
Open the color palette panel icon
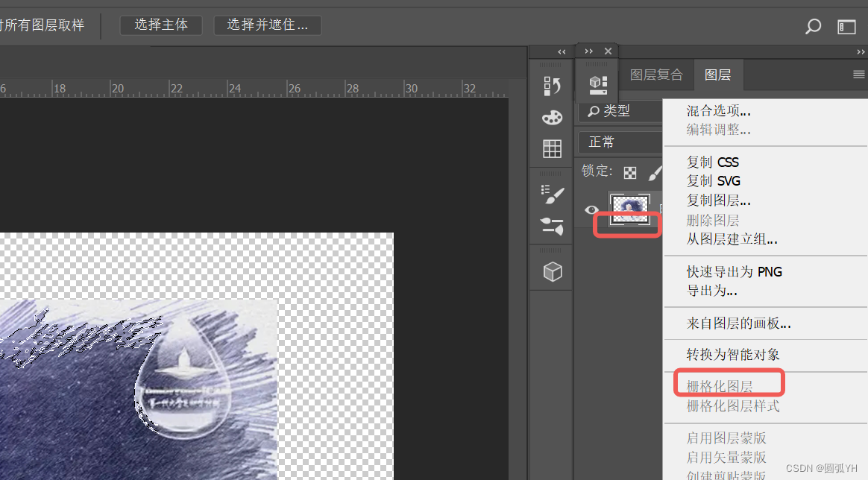551,117
